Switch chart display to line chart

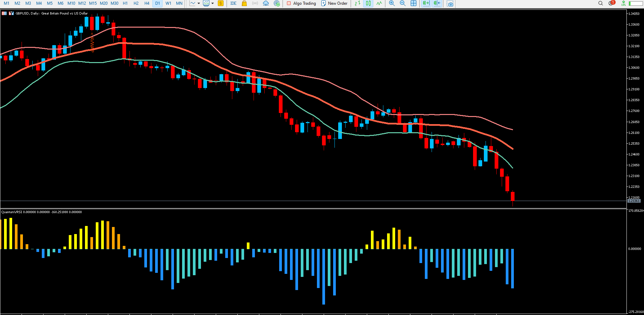click(x=379, y=3)
